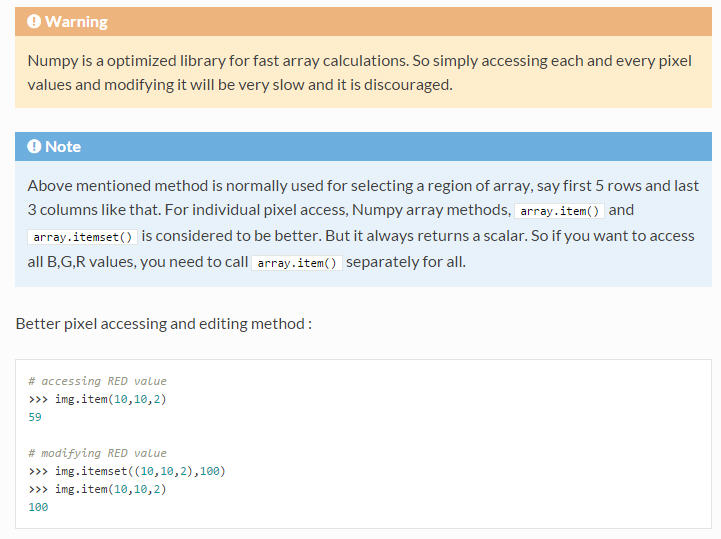Click the word 'discouraged' in warning
This screenshot has width=721, height=539.
click(x=407, y=85)
